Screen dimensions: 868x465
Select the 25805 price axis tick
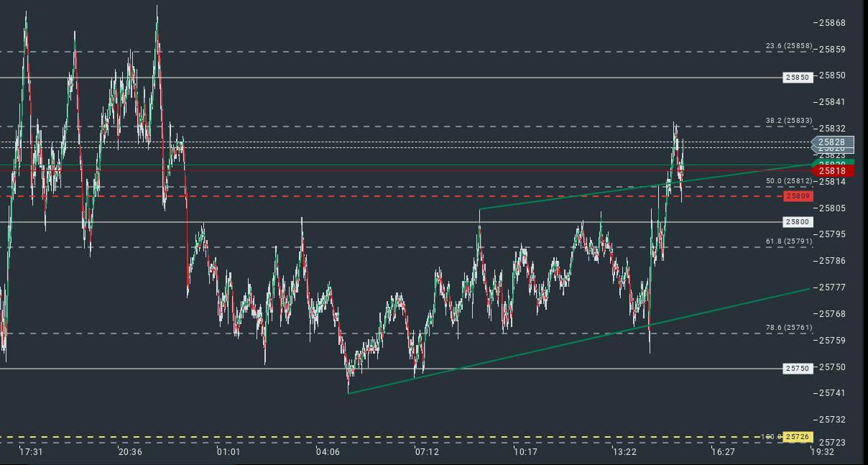[832, 208]
